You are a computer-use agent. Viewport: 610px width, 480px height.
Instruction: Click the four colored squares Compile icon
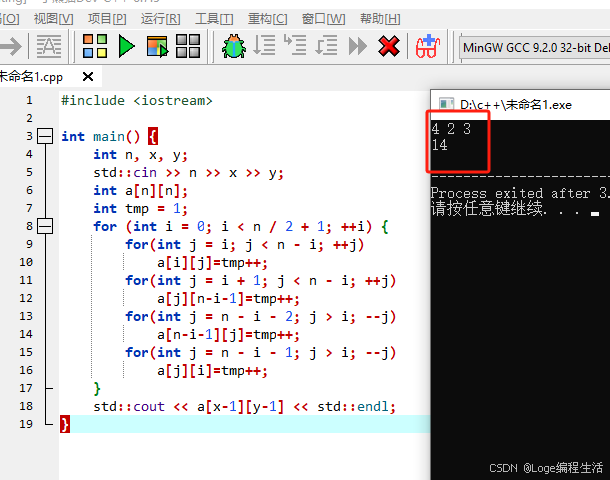click(95, 46)
